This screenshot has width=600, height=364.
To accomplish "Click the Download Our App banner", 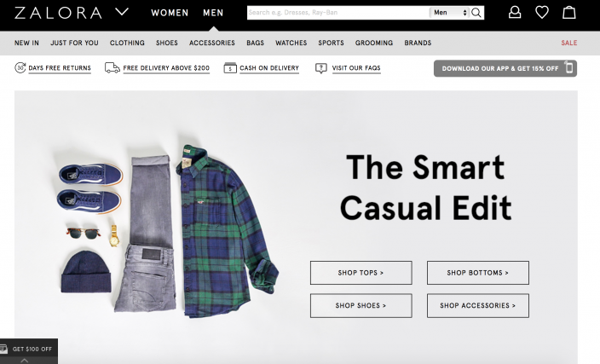I will (505, 68).
